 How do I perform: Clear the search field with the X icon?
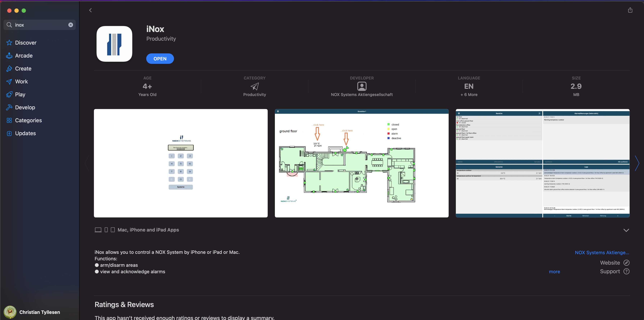point(71,25)
